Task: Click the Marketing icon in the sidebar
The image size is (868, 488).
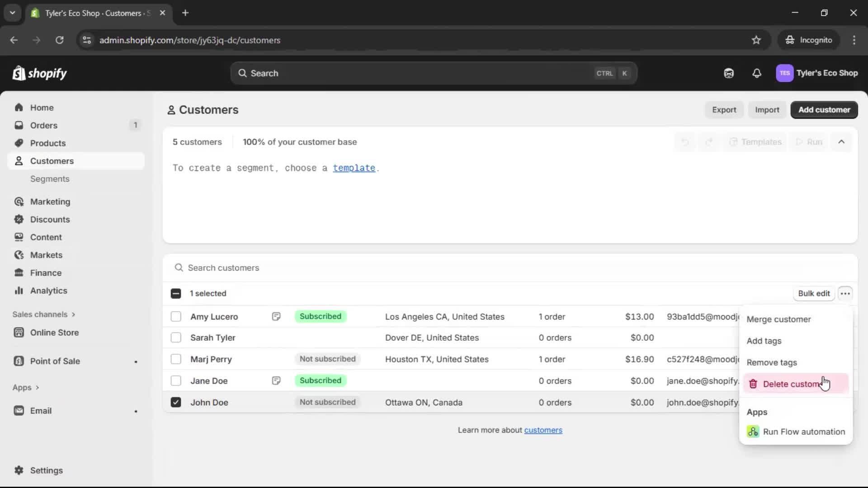Action: click(19, 202)
